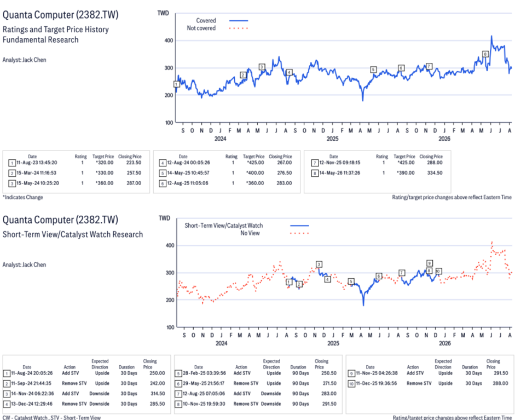Click marker 7 on the ratings history chart
The width and height of the screenshot is (515, 420).
(429, 66)
